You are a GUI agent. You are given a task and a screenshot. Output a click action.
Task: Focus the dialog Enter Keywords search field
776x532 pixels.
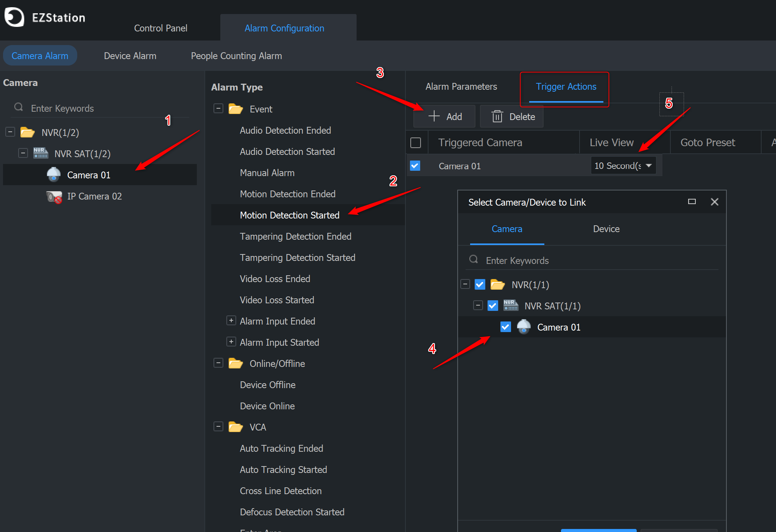tap(592, 261)
